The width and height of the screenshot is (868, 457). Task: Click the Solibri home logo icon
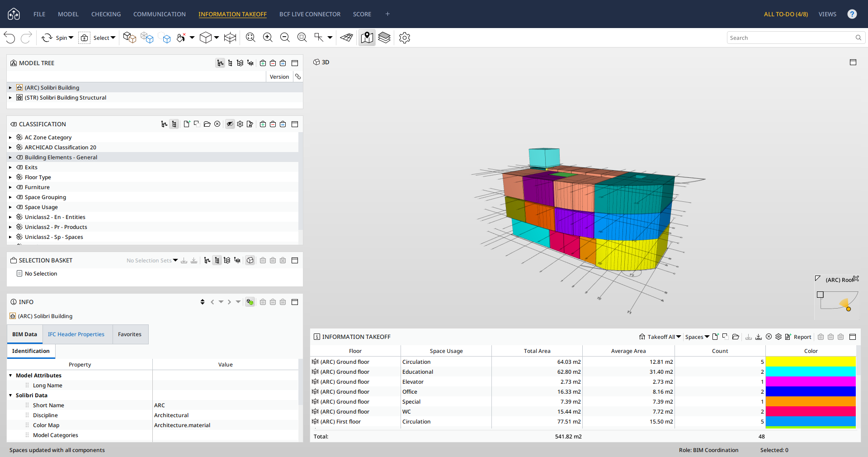pyautogui.click(x=14, y=14)
